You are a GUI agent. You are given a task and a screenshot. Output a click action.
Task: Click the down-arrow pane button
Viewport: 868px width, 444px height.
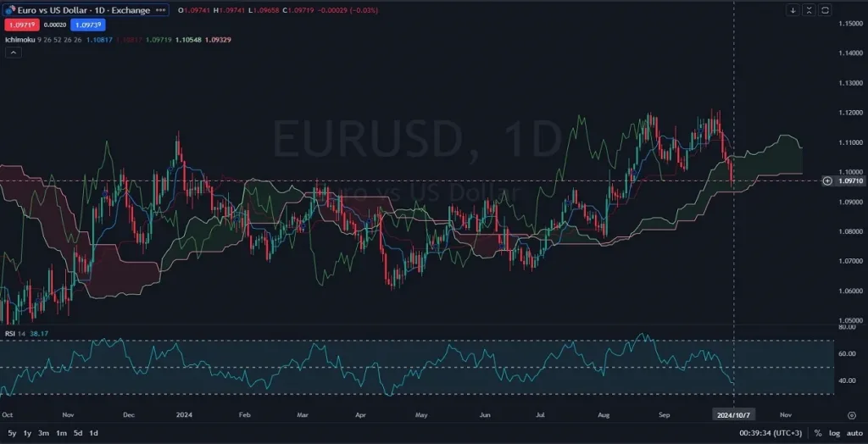(793, 10)
